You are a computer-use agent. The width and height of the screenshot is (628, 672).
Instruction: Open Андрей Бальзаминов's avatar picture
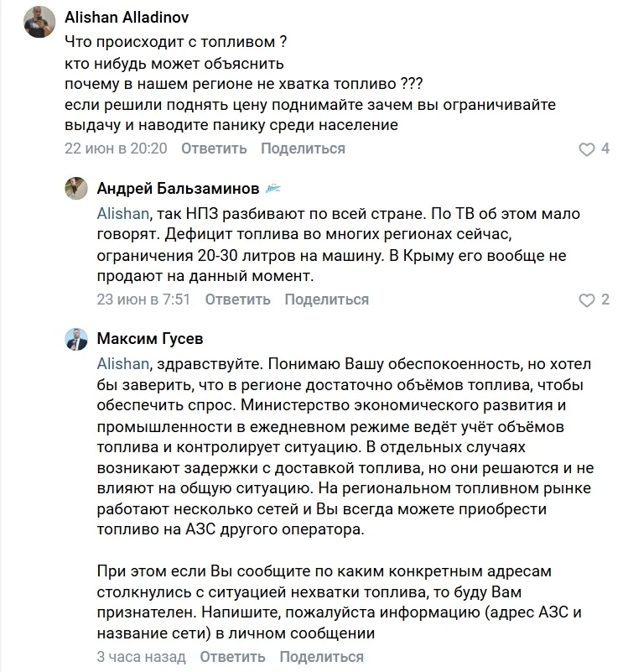pyautogui.click(x=76, y=188)
